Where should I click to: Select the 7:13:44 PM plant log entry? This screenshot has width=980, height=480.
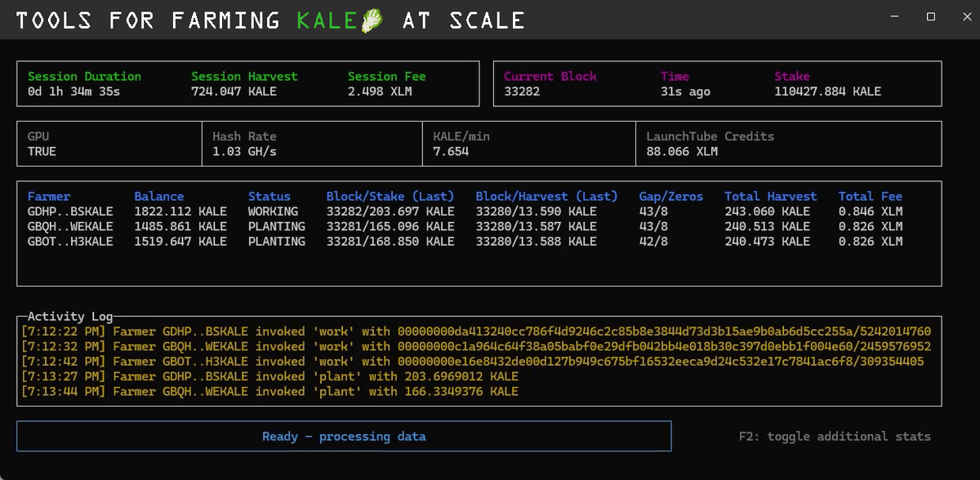(269, 392)
